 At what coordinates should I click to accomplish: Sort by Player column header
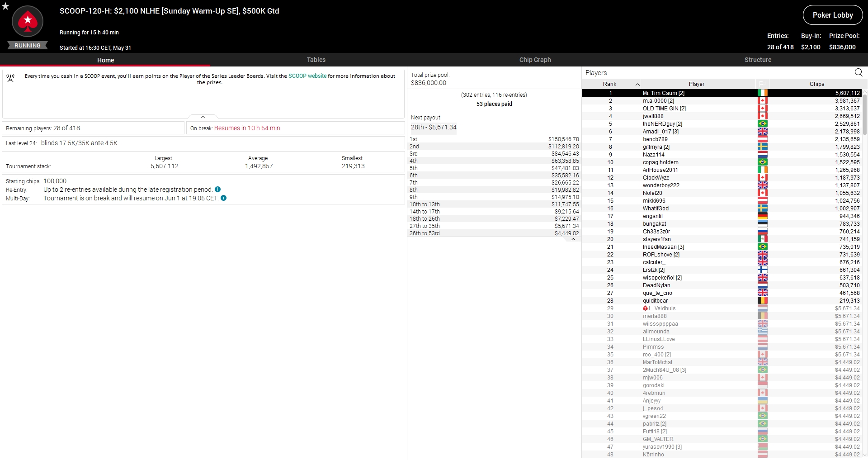[697, 84]
